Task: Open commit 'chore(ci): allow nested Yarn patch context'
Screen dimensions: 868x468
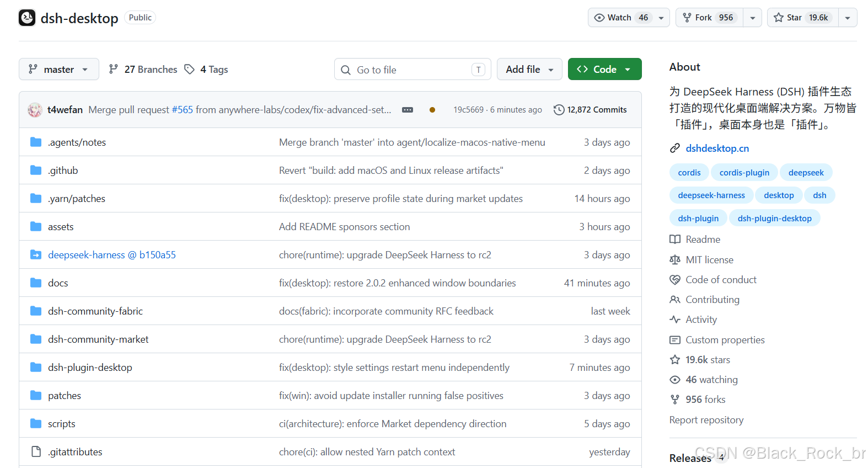Action: (x=367, y=452)
